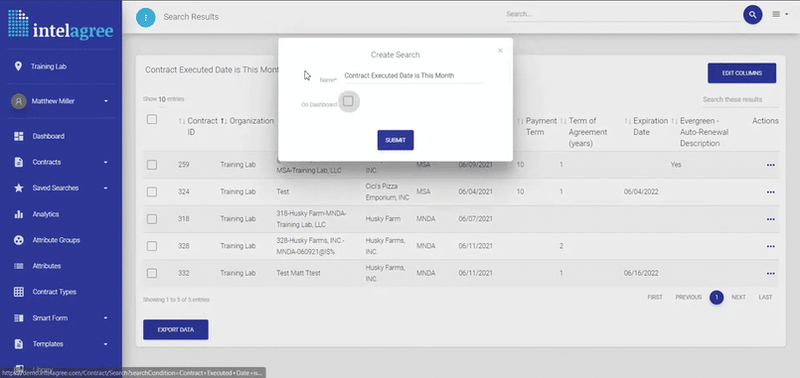Click the Test Matt Ttest contract name
The height and width of the screenshot is (378, 800).
pos(298,273)
